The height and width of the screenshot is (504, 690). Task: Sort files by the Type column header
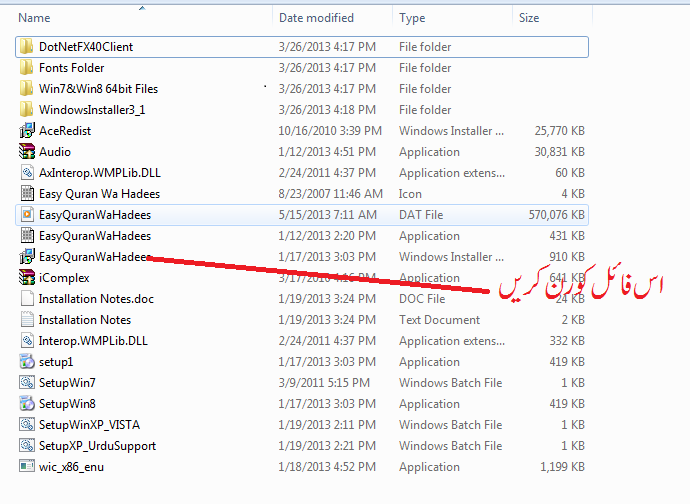[x=412, y=18]
